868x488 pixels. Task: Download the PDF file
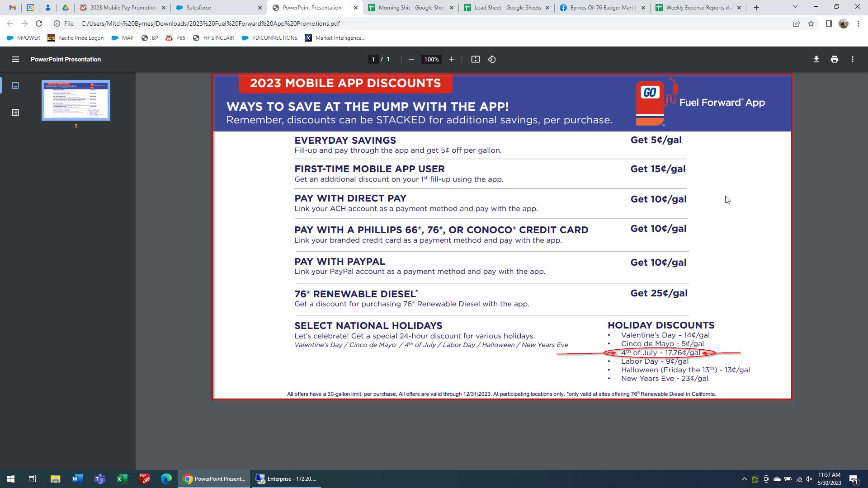coord(816,59)
